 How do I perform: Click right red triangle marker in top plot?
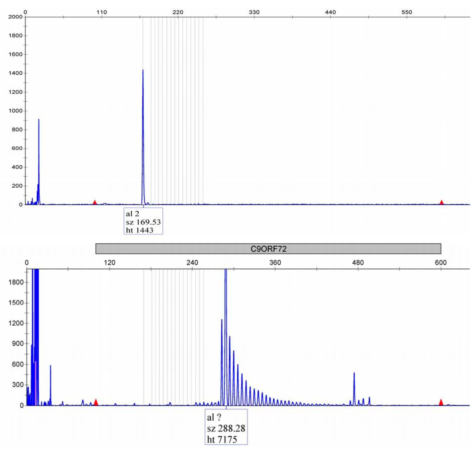point(441,202)
